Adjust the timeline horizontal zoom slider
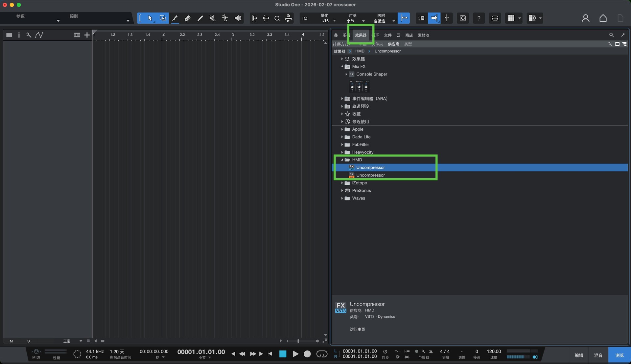This screenshot has height=364, width=631. pyautogui.click(x=298, y=341)
